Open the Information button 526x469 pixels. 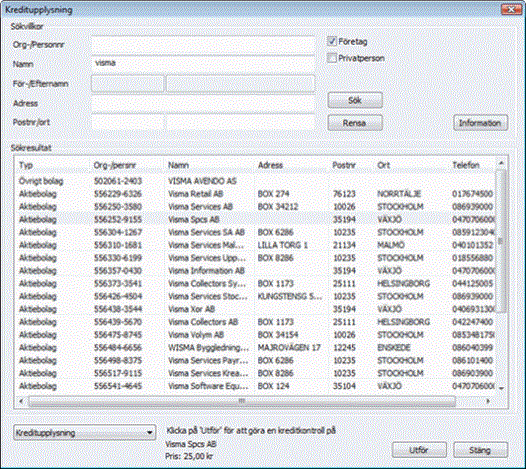[480, 123]
